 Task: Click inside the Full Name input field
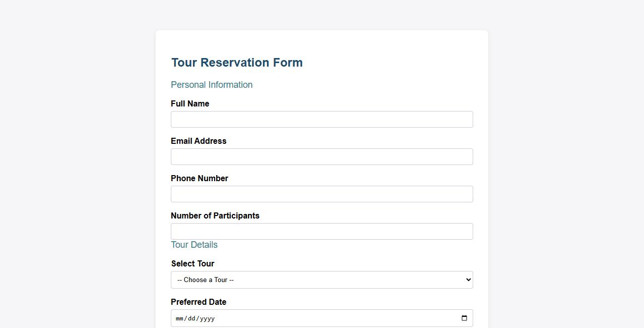coord(321,119)
